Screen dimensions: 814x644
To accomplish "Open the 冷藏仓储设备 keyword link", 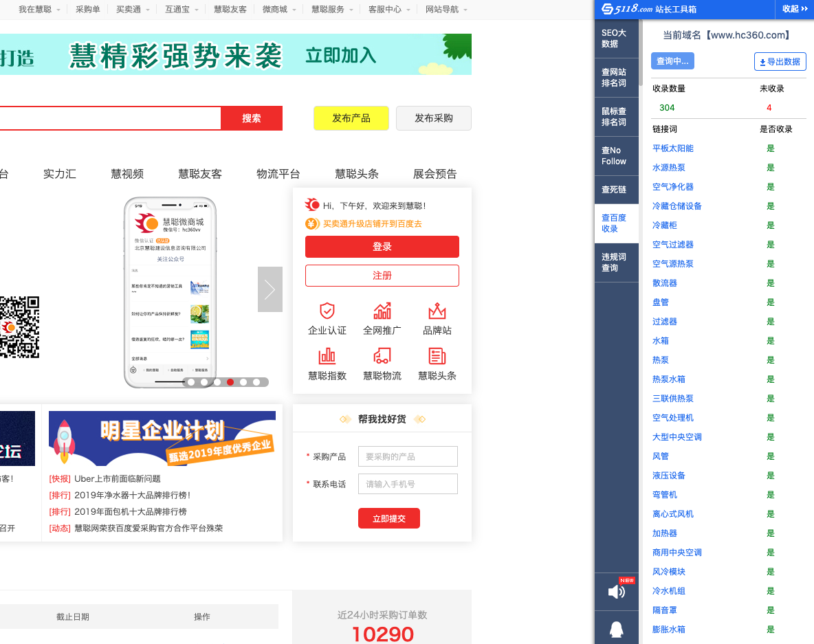I will pyautogui.click(x=677, y=206).
